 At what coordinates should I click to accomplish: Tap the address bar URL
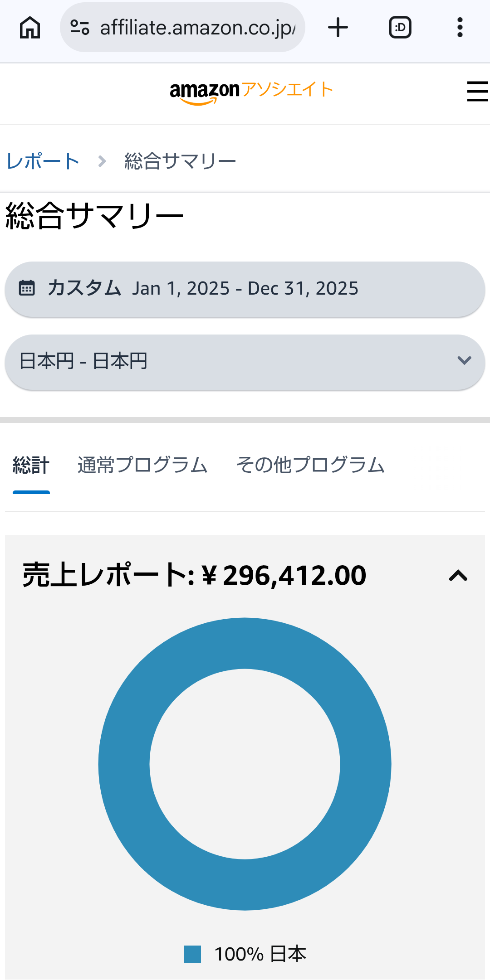(x=197, y=28)
